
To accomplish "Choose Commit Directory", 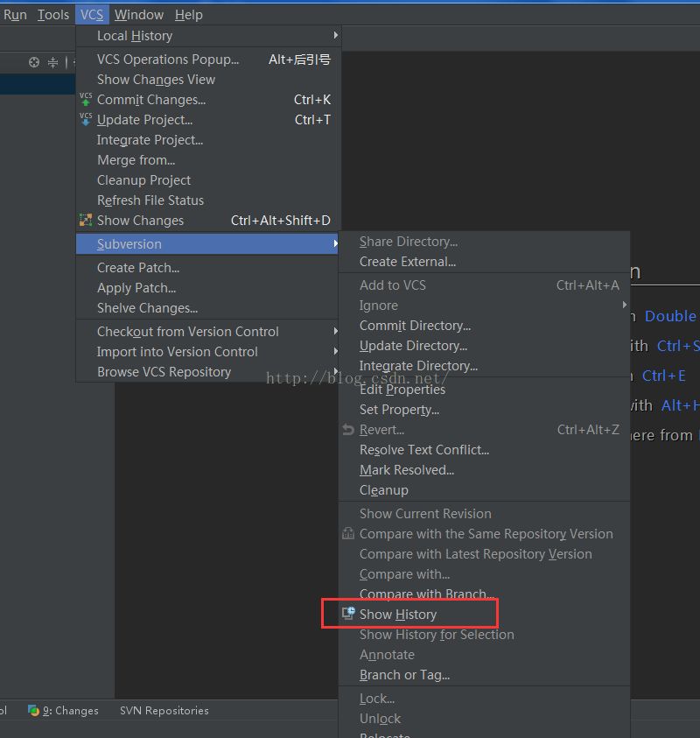I will [x=484, y=326].
